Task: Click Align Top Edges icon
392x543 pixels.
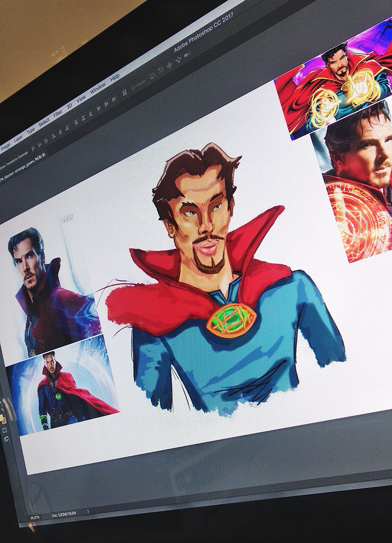Action: coord(33,149)
